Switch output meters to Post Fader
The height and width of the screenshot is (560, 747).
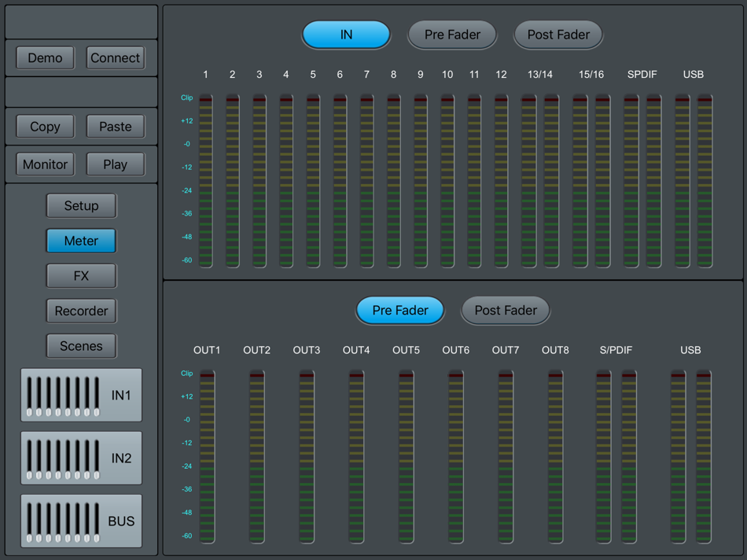tap(505, 311)
